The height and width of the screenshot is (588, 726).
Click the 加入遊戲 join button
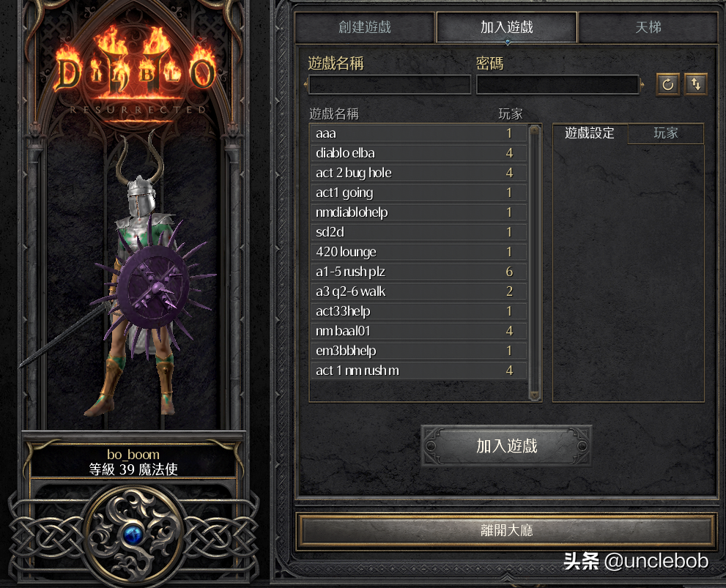tap(506, 445)
